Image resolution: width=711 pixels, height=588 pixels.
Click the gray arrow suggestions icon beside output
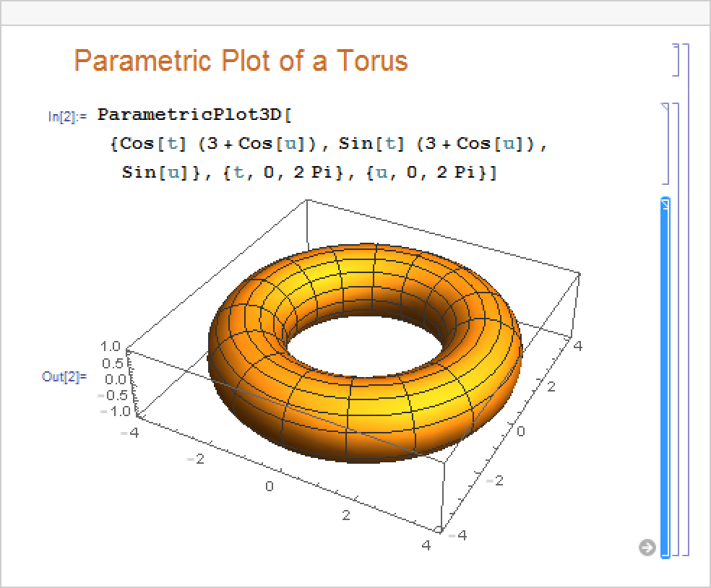(x=647, y=548)
